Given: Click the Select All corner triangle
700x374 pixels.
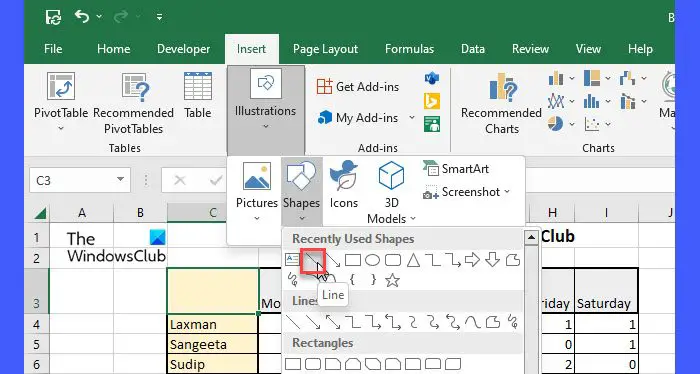Looking at the screenshot, I should coord(40,214).
